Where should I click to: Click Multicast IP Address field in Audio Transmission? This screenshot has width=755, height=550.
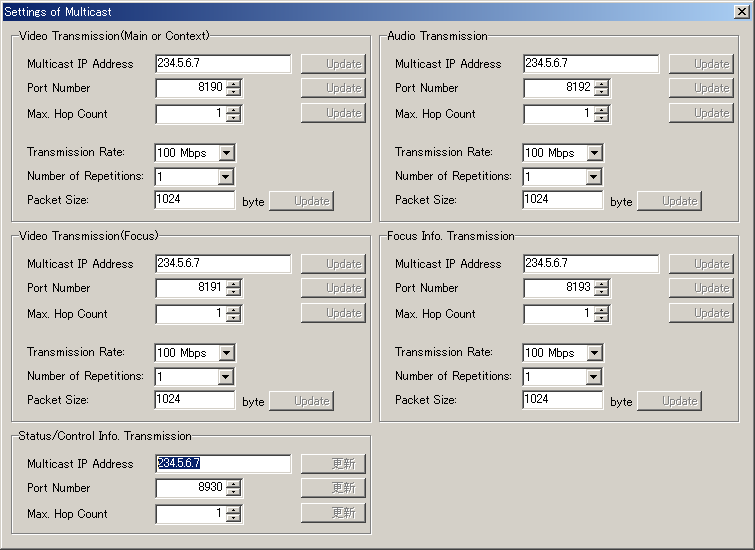[x=590, y=64]
